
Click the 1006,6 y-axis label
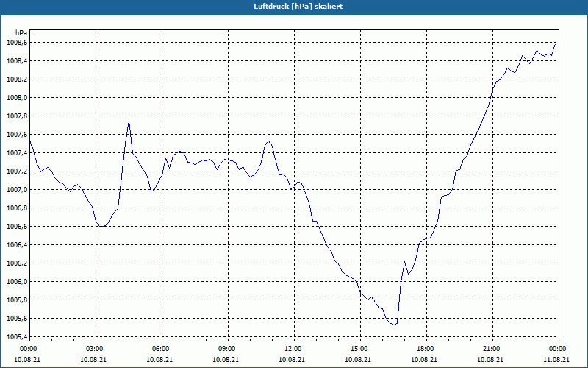point(16,227)
